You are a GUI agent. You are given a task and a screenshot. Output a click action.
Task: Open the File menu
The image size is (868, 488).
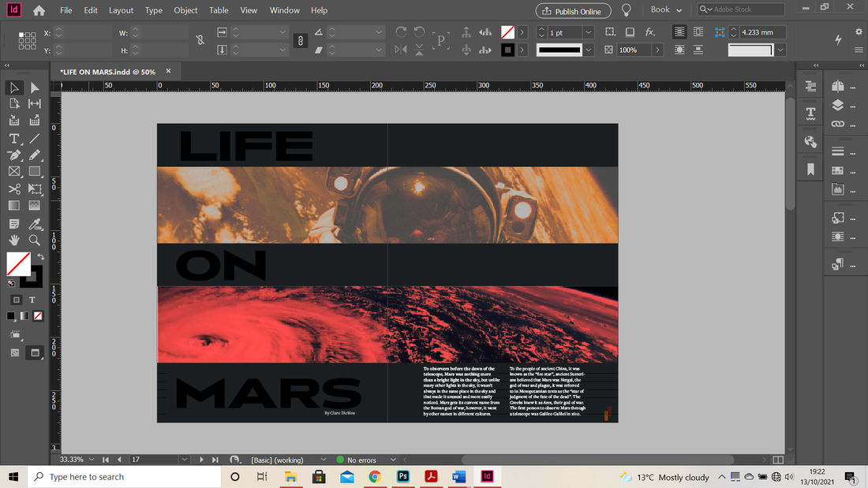[x=65, y=10]
